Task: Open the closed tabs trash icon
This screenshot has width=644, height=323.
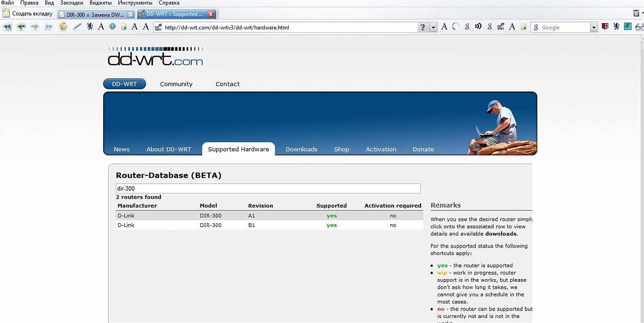Action: coord(636,14)
